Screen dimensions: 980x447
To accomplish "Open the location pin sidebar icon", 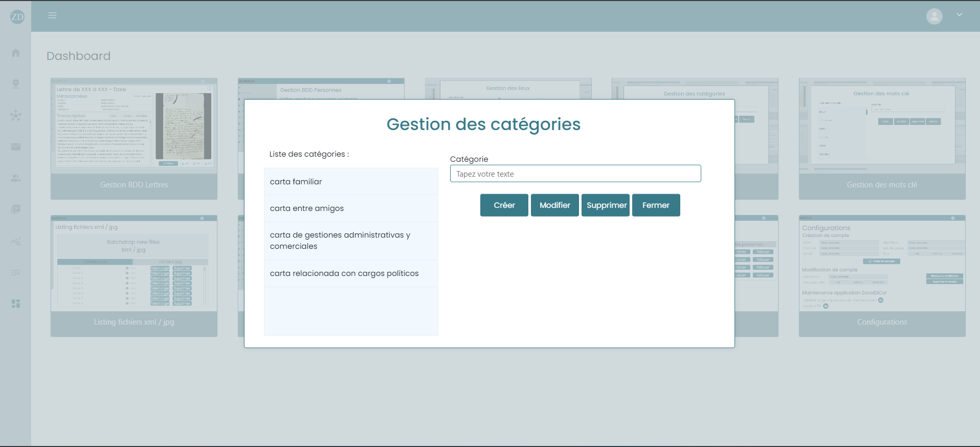I will (x=16, y=84).
